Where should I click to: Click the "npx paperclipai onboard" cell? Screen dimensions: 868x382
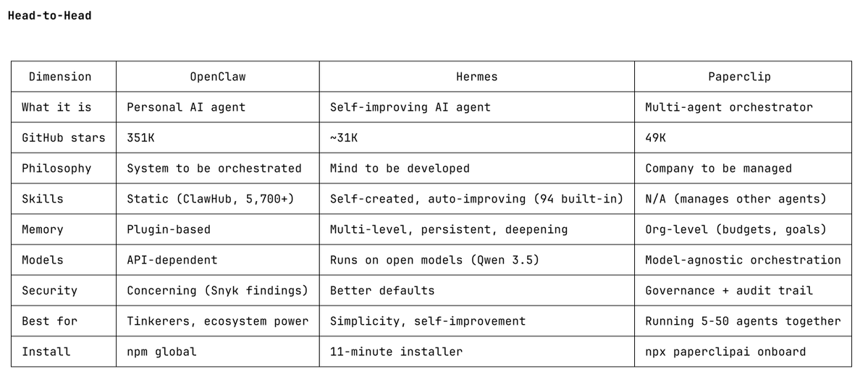click(x=725, y=352)
